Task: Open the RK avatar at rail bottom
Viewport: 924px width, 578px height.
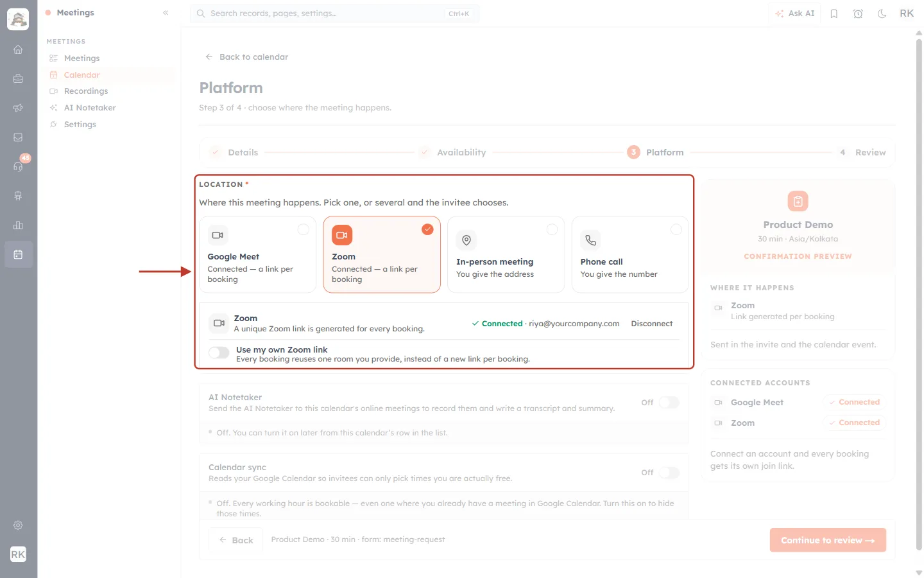Action: pyautogui.click(x=18, y=554)
